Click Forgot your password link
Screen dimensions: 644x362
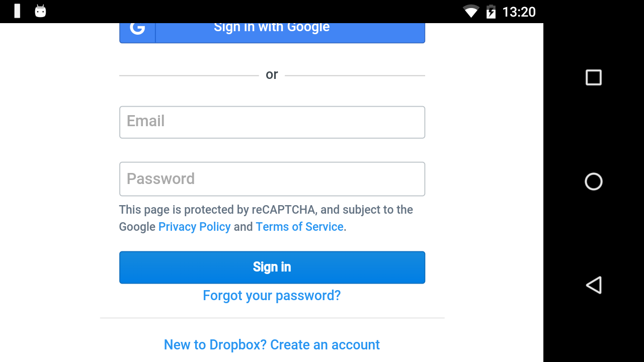(272, 296)
